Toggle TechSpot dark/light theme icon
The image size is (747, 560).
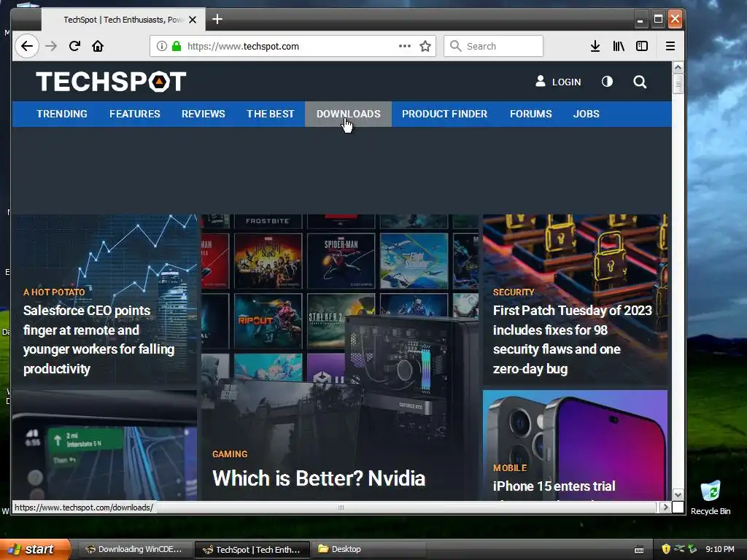(x=607, y=82)
